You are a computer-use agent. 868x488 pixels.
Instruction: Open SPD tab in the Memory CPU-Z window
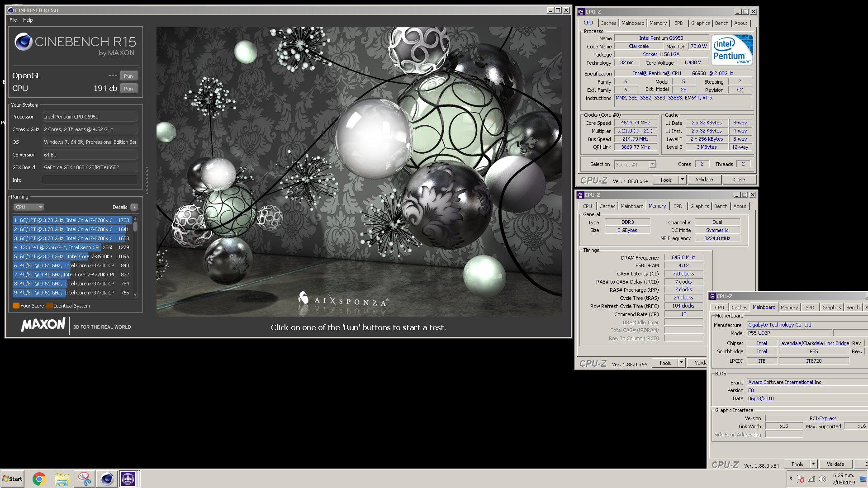[x=678, y=206]
